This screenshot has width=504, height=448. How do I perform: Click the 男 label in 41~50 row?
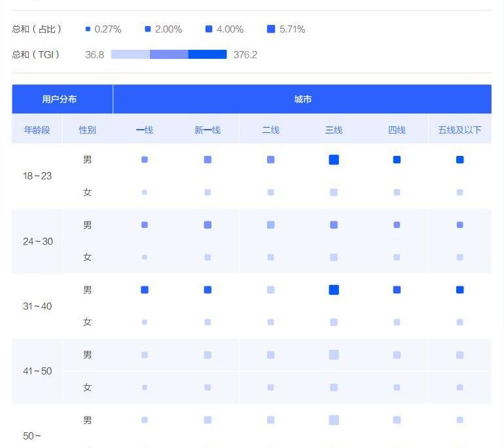(x=88, y=355)
